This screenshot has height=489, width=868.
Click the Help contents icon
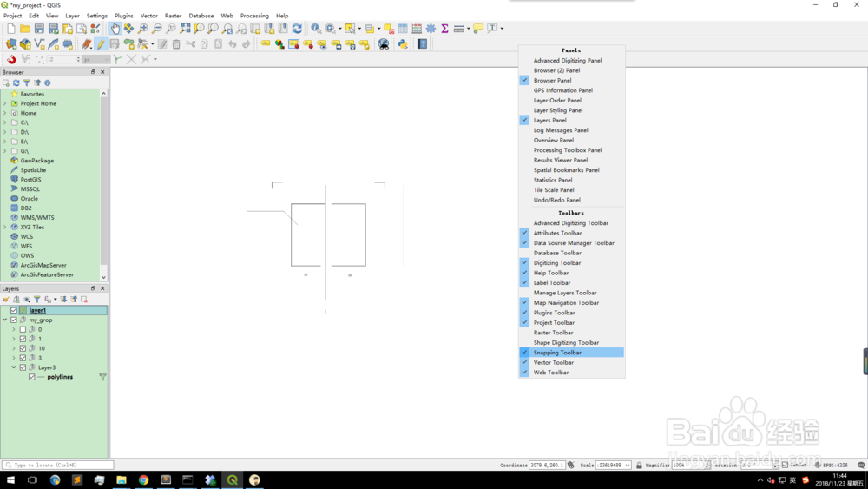(423, 43)
